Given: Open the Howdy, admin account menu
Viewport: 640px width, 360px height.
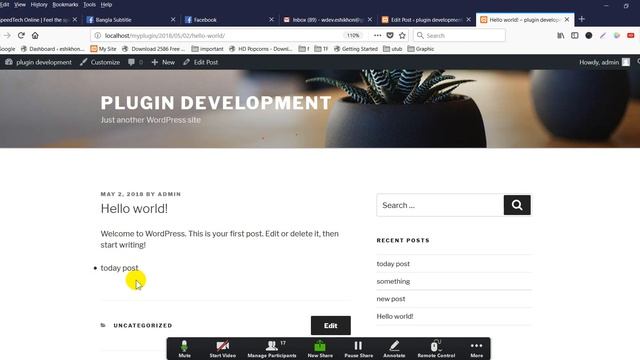Looking at the screenshot, I should tap(604, 62).
